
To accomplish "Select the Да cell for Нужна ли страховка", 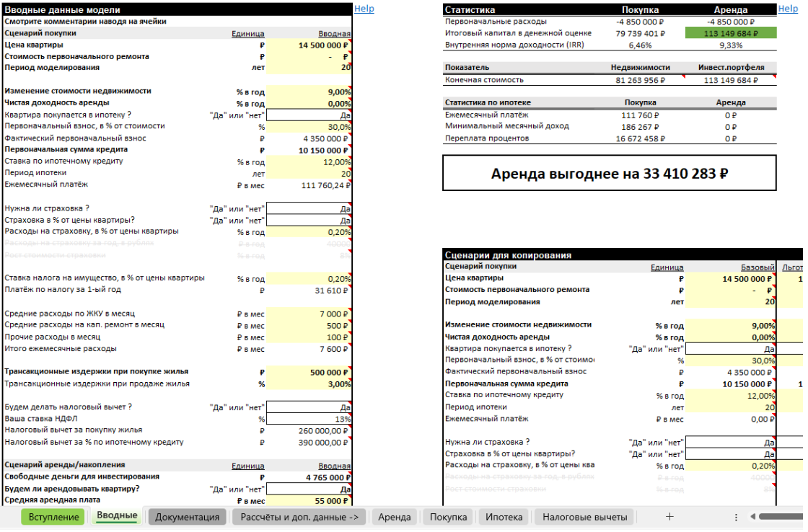I will (309, 208).
